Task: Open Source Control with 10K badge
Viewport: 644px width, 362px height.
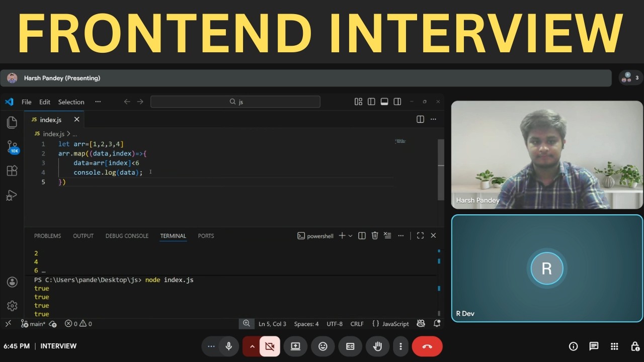Action: coord(13,147)
